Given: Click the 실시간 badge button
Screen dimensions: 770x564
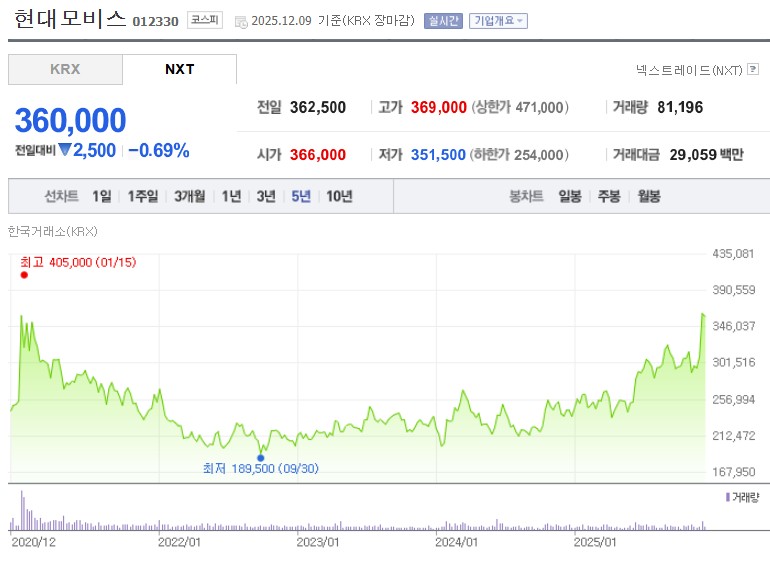Looking at the screenshot, I should pos(443,21).
